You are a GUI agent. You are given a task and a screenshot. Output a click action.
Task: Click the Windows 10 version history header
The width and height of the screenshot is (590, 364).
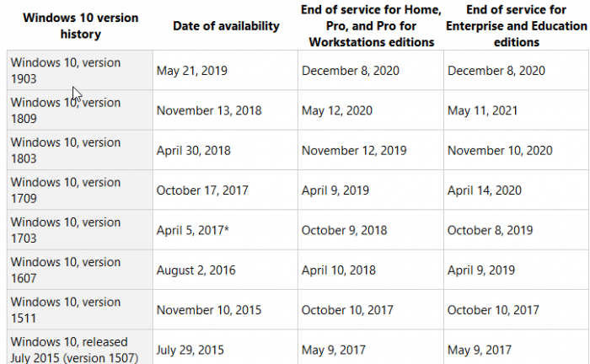pyautogui.click(x=78, y=26)
